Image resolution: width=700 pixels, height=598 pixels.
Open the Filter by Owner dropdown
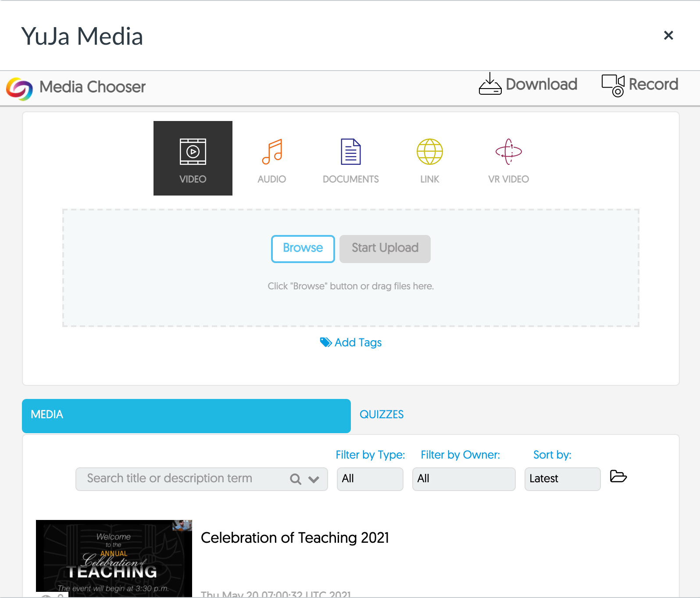click(x=464, y=479)
